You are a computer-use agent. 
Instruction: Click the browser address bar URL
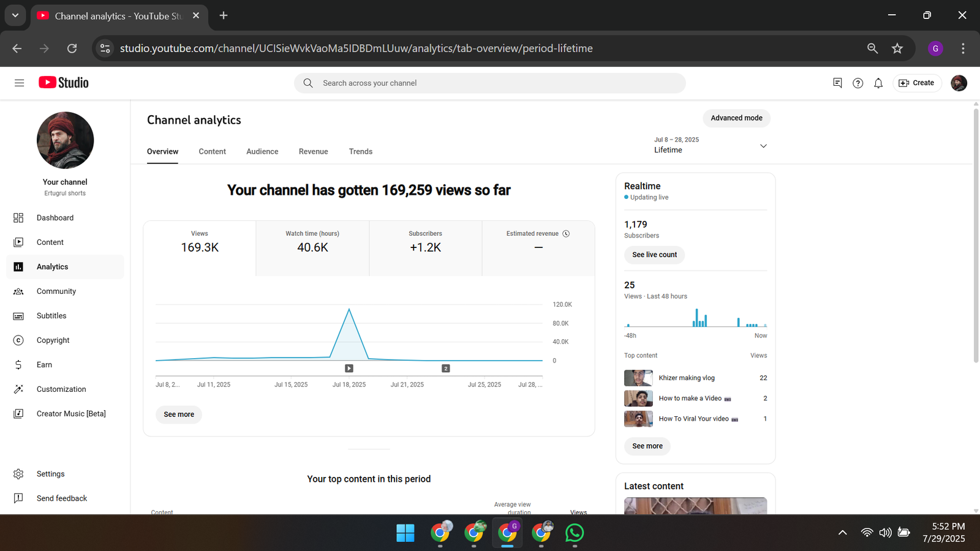point(356,48)
